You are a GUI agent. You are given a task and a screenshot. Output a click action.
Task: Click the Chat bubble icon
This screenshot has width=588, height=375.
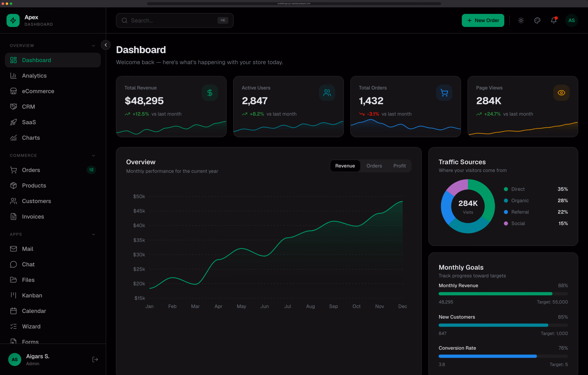tap(13, 264)
